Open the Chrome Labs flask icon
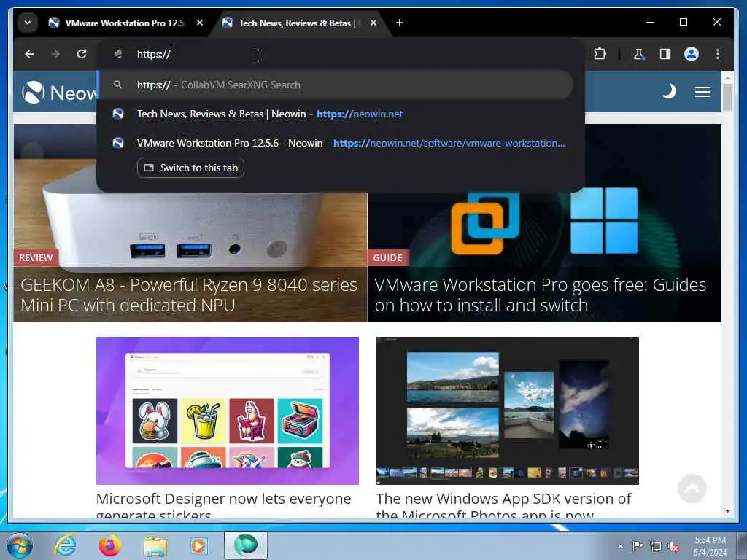This screenshot has height=560, width=747. click(638, 54)
